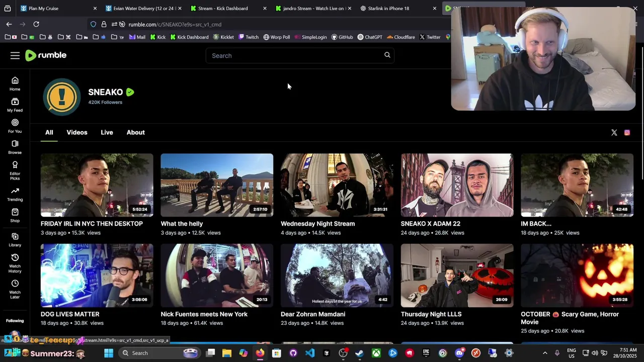Open What the helly video thumbnail
This screenshot has width=644, height=362.
tap(217, 185)
